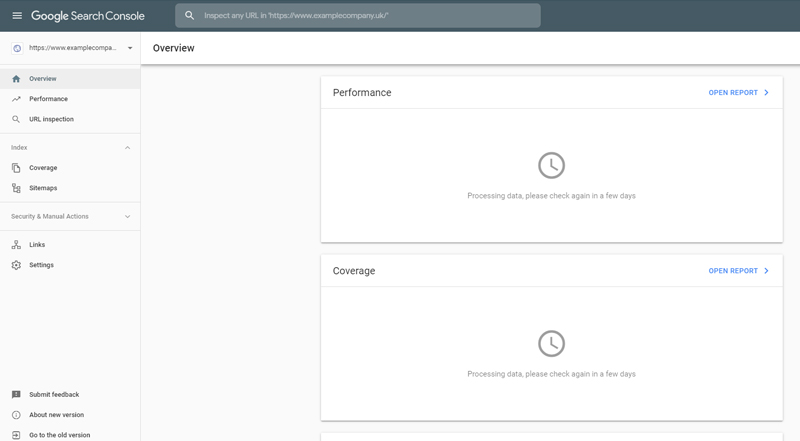
Task: Open Links in the sidebar
Action: (x=70, y=244)
